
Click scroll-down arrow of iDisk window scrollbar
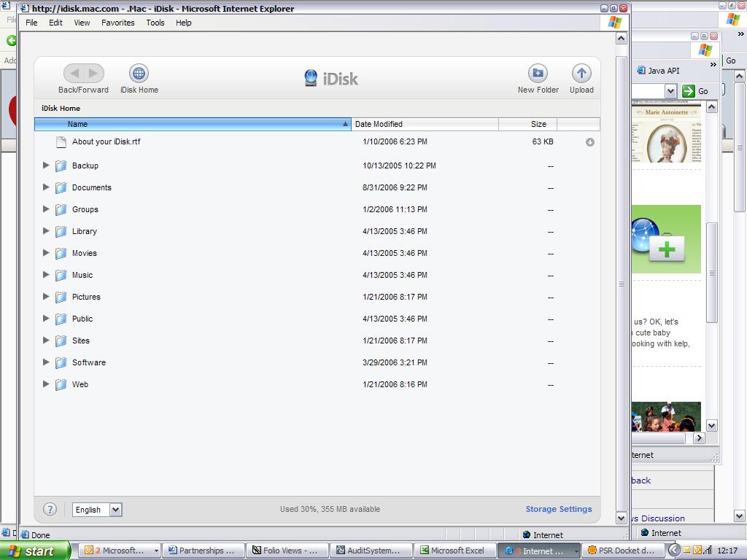tap(622, 518)
